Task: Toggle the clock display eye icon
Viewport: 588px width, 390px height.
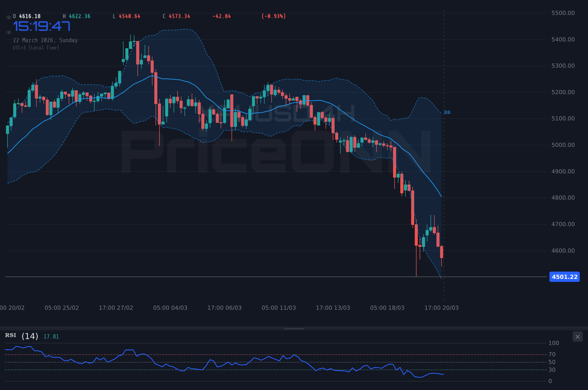Action: [x=8, y=32]
